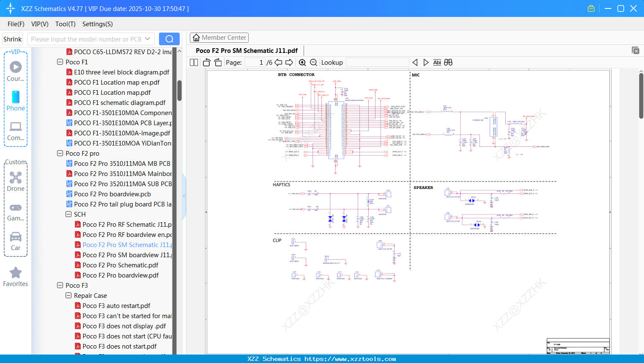Toggle two-page split view icon
The image size is (644, 363).
(194, 63)
